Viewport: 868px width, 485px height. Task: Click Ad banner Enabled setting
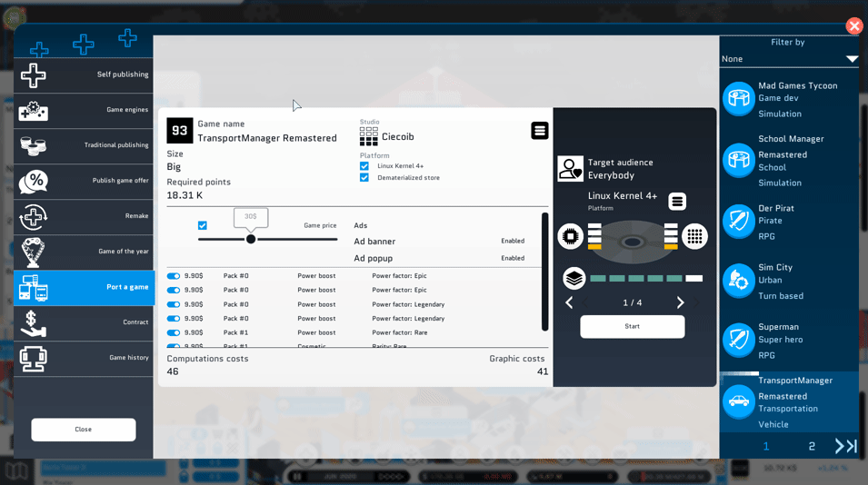[x=513, y=241]
